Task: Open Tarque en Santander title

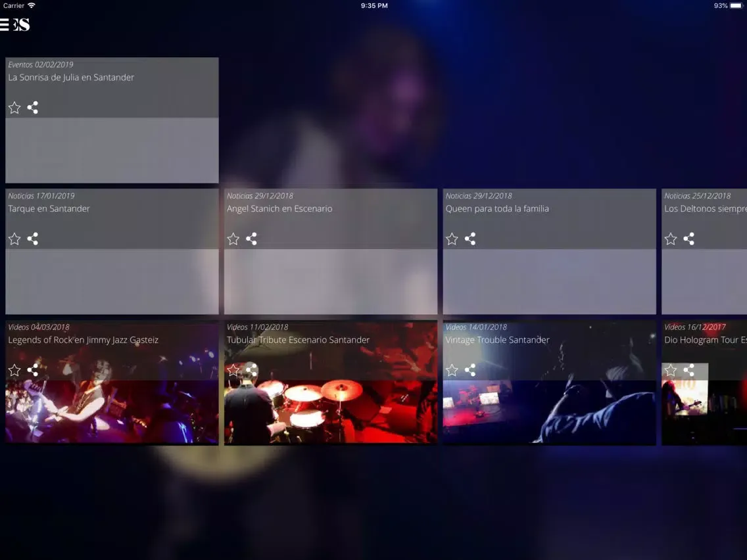Action: pos(49,208)
